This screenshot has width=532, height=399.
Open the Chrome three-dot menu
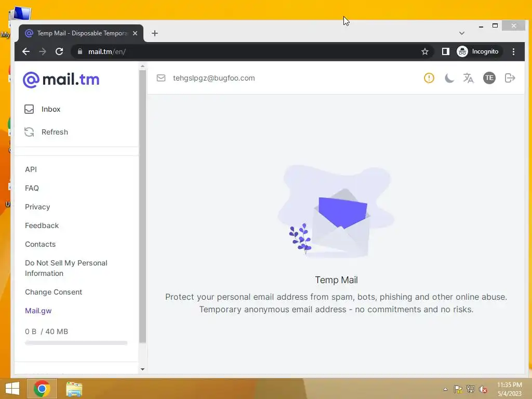pos(513,51)
